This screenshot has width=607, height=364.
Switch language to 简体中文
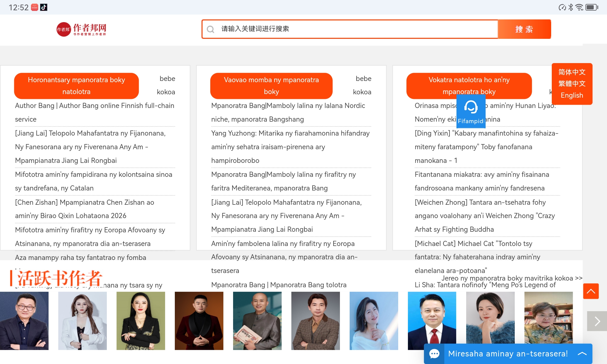(572, 72)
